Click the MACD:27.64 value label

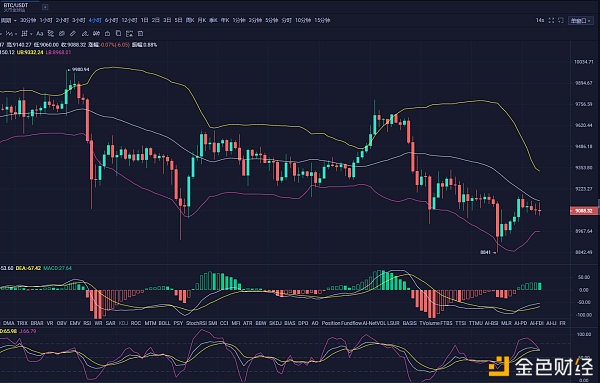[x=57, y=268]
